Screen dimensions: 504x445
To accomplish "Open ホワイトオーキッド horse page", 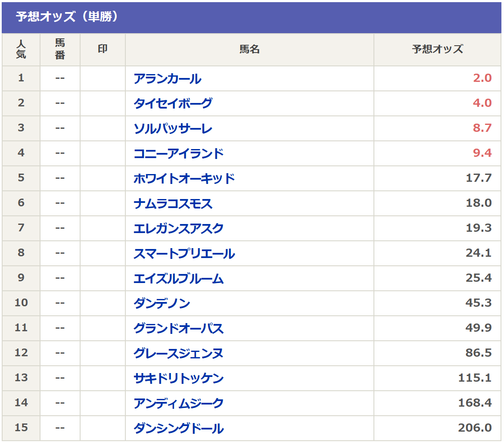I will tap(184, 179).
